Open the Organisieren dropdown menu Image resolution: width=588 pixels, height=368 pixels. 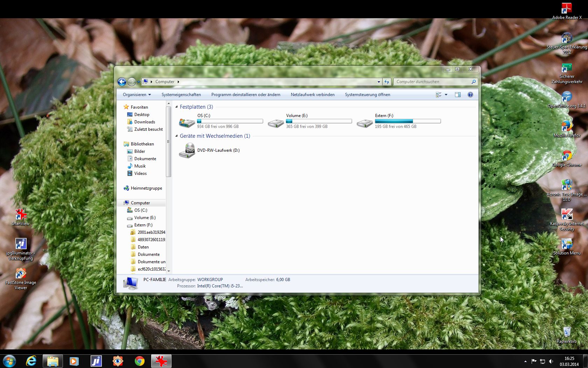[x=136, y=95]
